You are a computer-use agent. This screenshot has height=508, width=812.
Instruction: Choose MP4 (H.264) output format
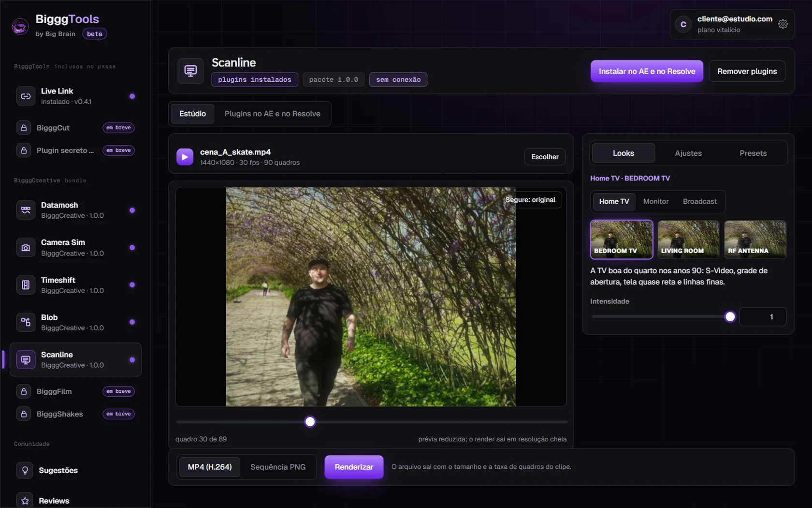coord(210,467)
